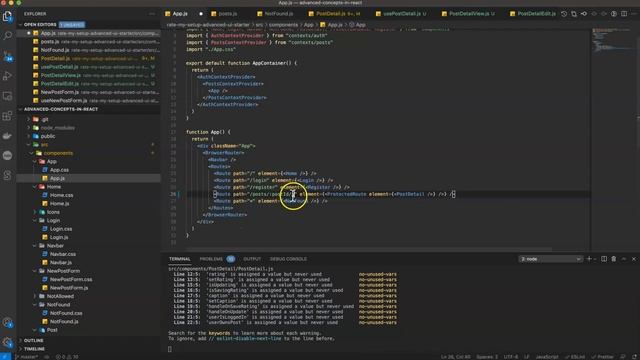The width and height of the screenshot is (640, 360).
Task: Open the Search view in activity bar
Action: (x=7, y=36)
